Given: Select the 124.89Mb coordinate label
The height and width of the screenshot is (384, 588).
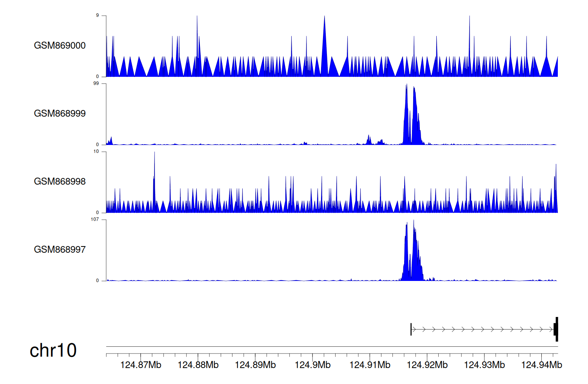Looking at the screenshot, I should [255, 365].
